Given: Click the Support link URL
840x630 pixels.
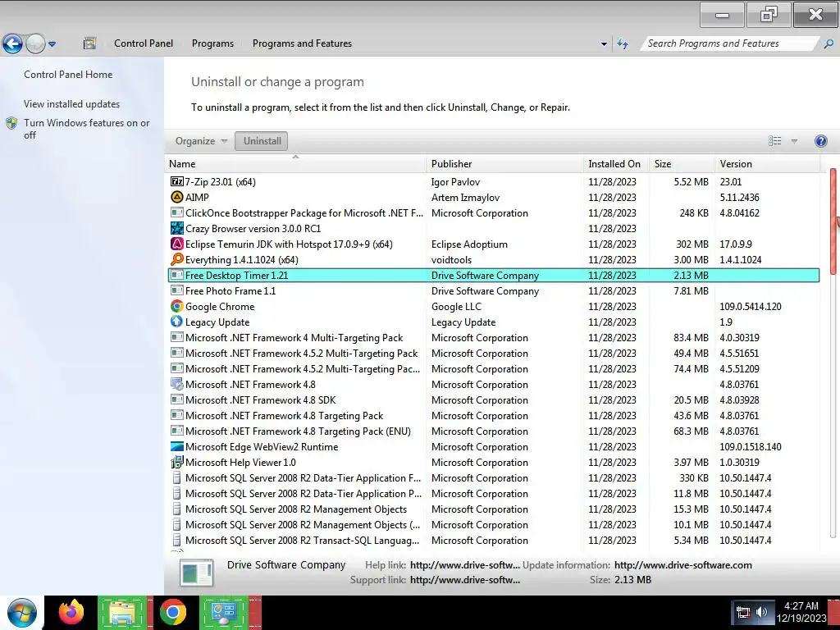Looking at the screenshot, I should 465,580.
